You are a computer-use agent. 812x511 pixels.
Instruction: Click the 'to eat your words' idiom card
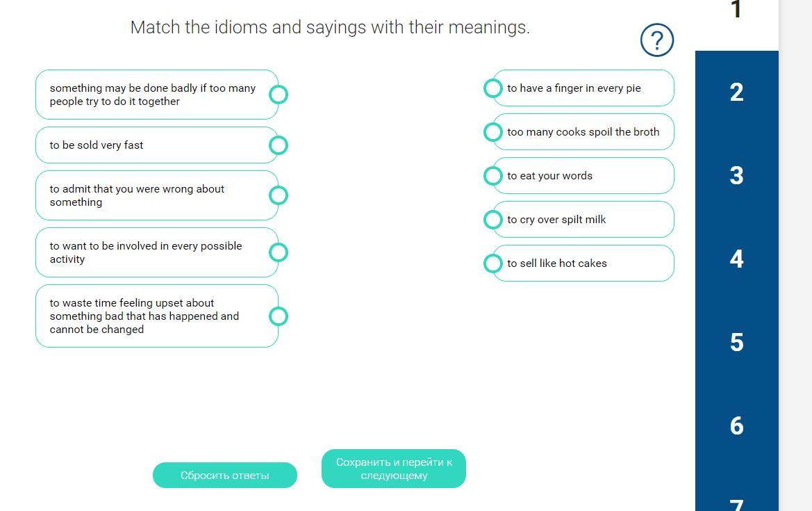[x=583, y=176]
